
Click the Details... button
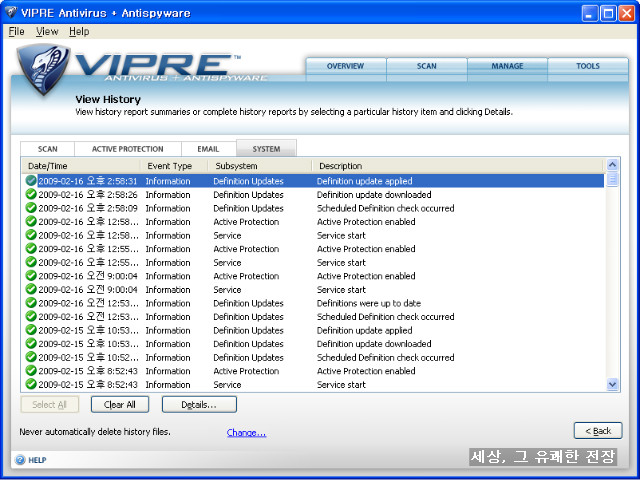click(199, 404)
